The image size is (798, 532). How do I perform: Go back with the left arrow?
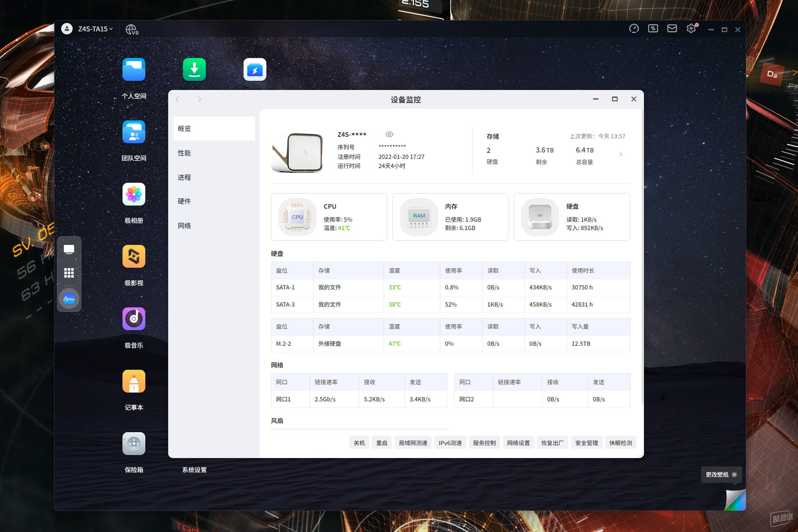(177, 99)
